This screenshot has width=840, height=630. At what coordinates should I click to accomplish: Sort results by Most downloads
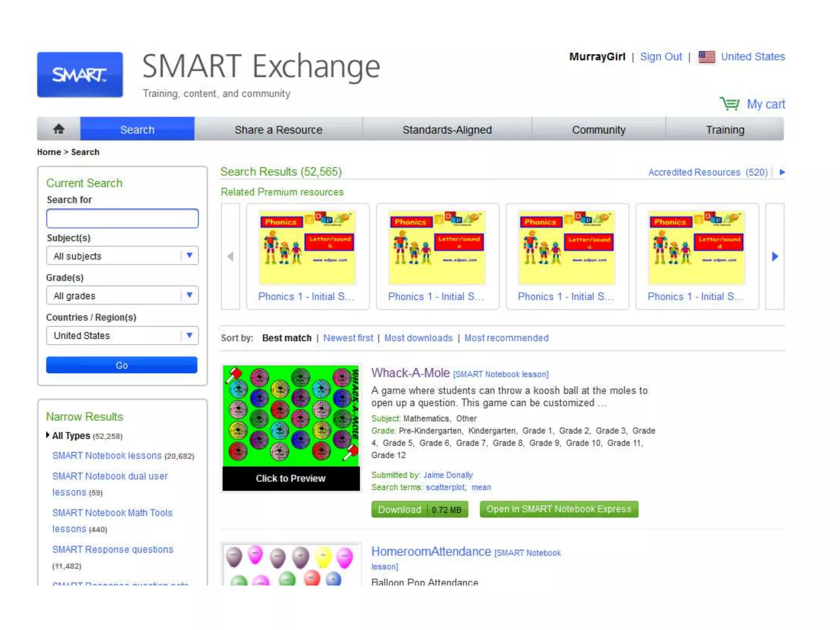click(x=418, y=338)
